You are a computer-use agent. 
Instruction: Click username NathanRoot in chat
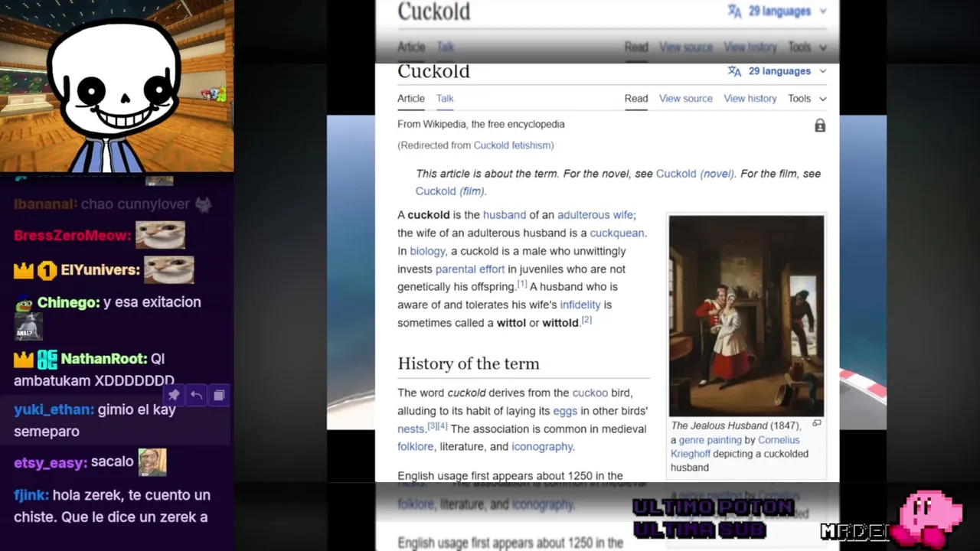point(102,358)
